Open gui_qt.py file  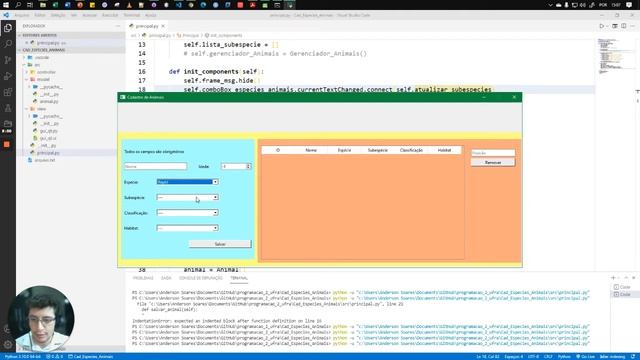(x=49, y=131)
